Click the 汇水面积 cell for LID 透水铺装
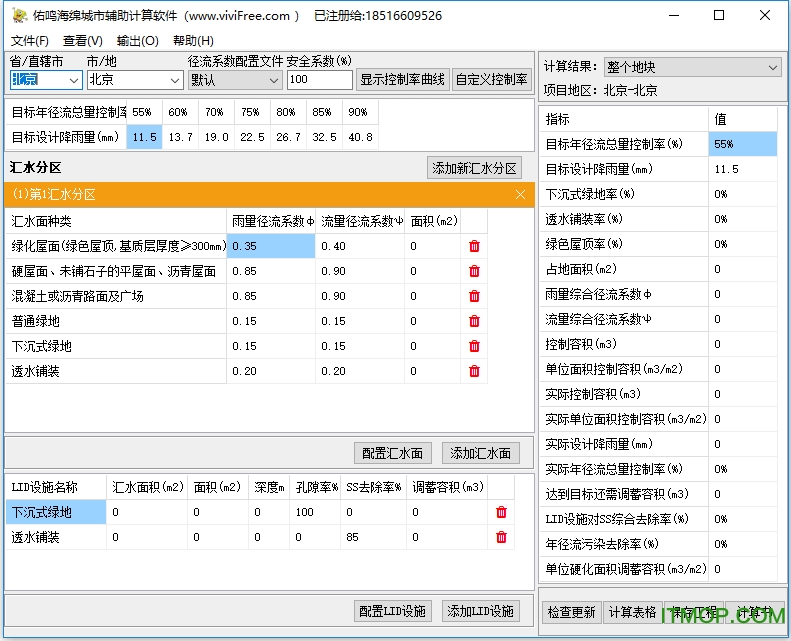Image resolution: width=791 pixels, height=641 pixels. 147,537
